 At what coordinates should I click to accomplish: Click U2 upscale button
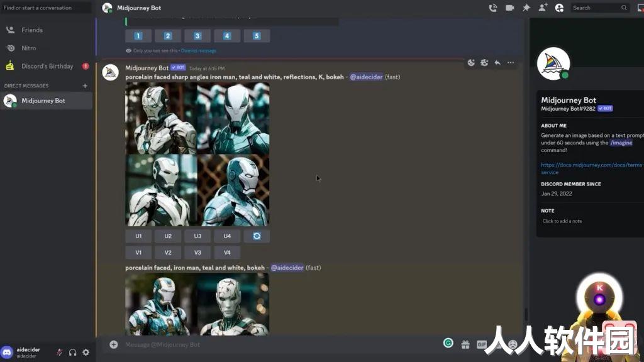point(168,236)
